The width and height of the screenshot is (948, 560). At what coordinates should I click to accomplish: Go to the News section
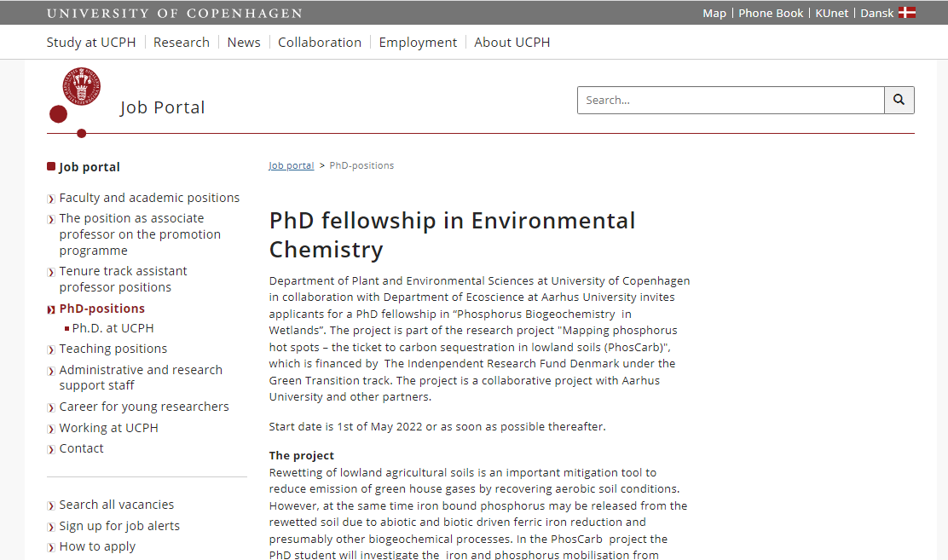point(244,43)
